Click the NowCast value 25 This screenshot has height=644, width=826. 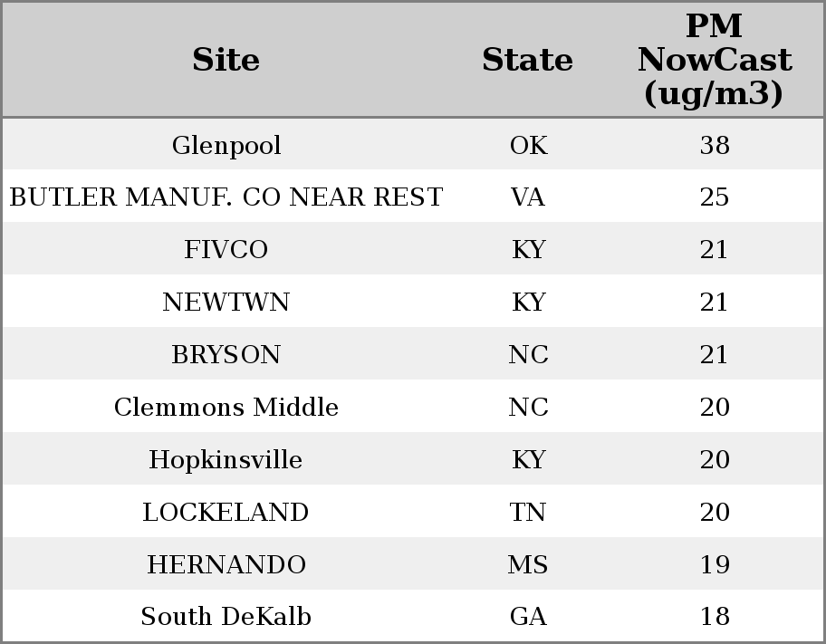tap(715, 197)
